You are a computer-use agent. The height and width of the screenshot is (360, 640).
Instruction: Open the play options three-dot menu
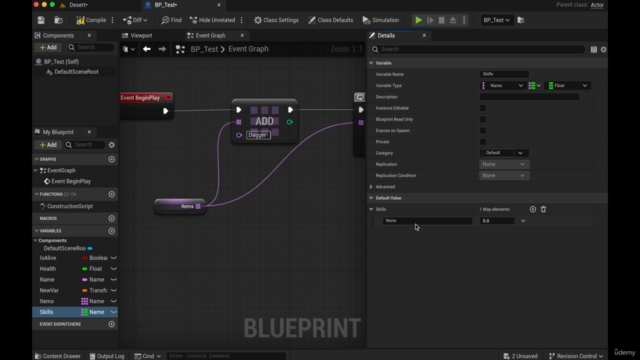(464, 20)
